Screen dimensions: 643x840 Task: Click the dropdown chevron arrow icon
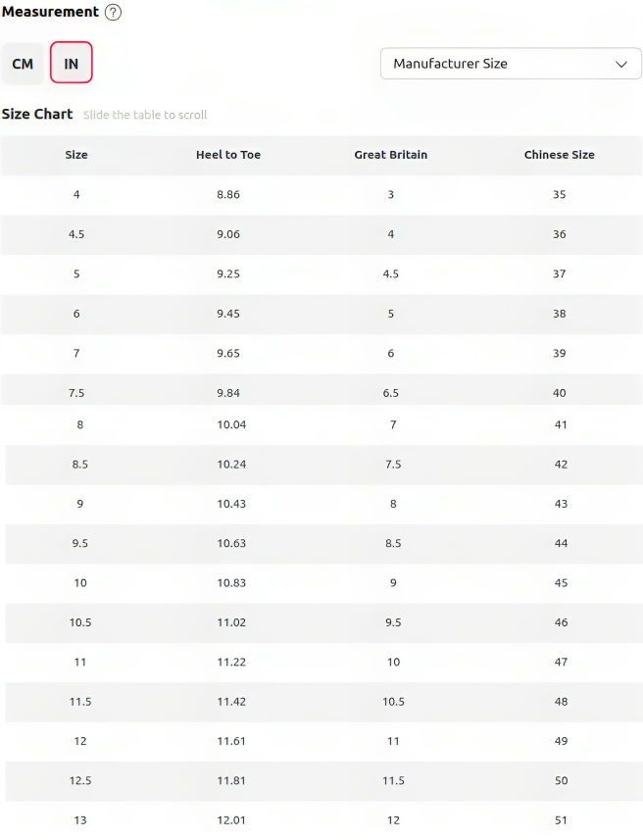click(x=621, y=65)
